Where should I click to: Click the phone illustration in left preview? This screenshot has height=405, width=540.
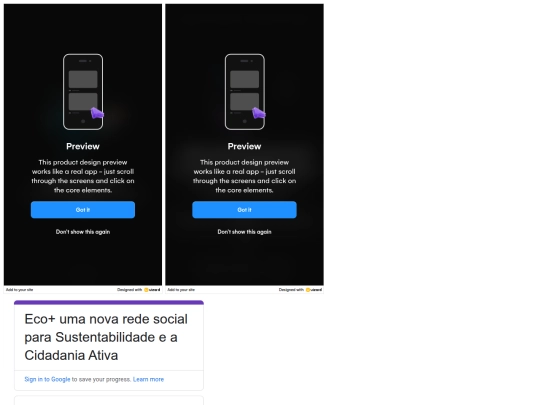click(83, 92)
